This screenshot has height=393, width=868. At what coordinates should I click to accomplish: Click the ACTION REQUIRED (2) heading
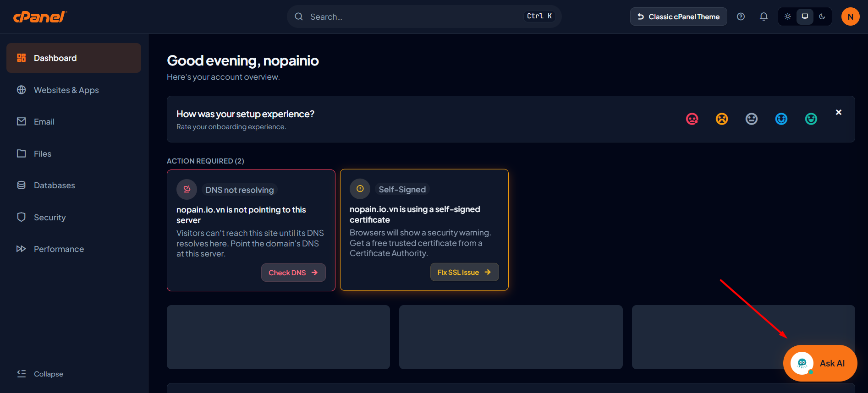pyautogui.click(x=205, y=161)
